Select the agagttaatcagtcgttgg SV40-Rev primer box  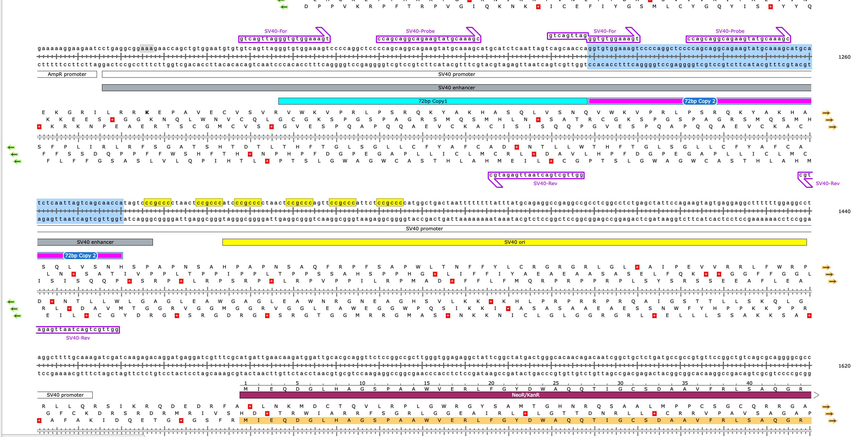pyautogui.click(x=78, y=329)
